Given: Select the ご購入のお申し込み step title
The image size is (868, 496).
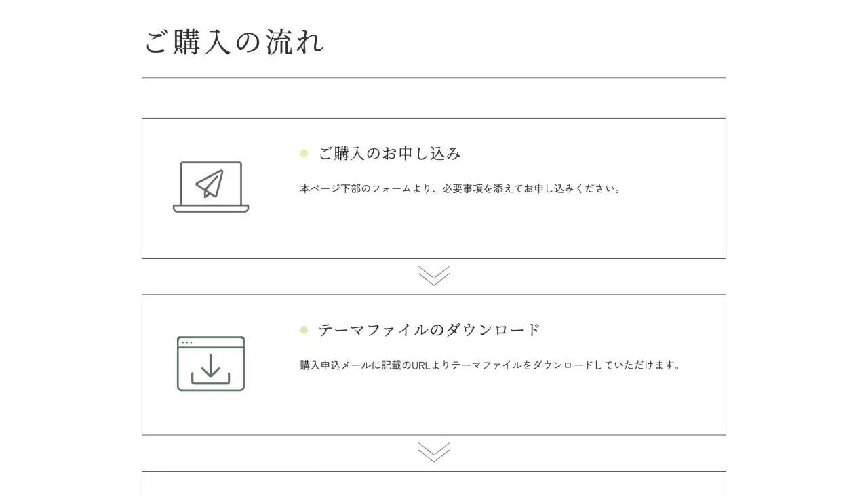Looking at the screenshot, I should coord(390,154).
